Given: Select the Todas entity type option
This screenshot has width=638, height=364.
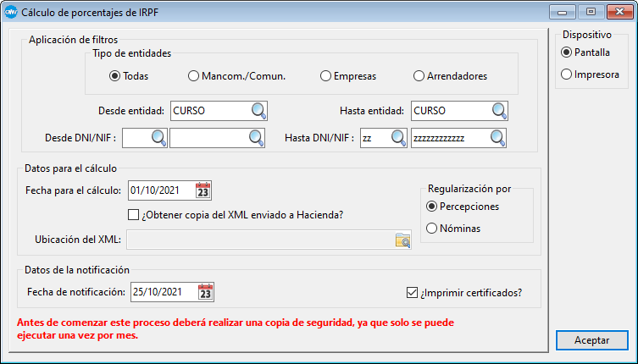Looking at the screenshot, I should pos(115,76).
